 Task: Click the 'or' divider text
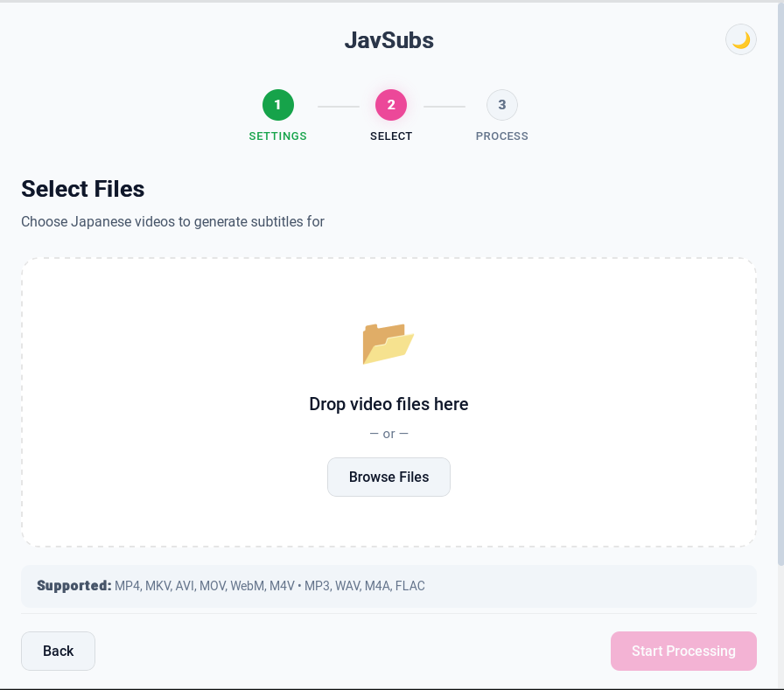(388, 432)
